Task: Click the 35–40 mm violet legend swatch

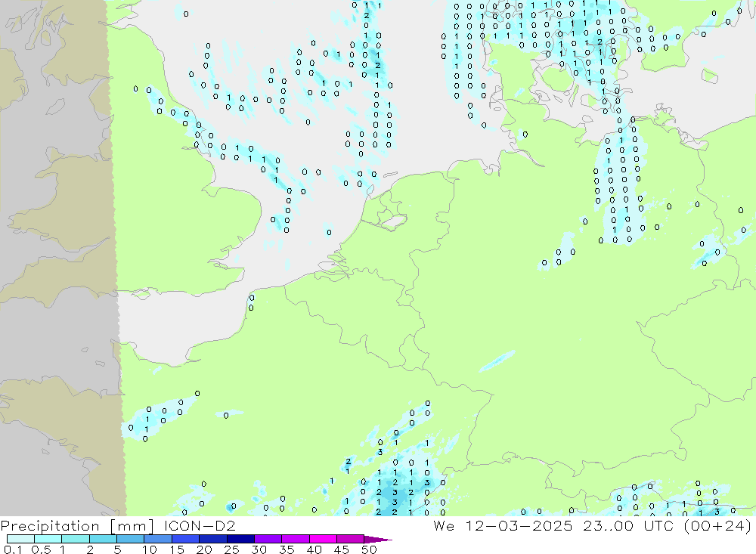Action: click(x=296, y=539)
